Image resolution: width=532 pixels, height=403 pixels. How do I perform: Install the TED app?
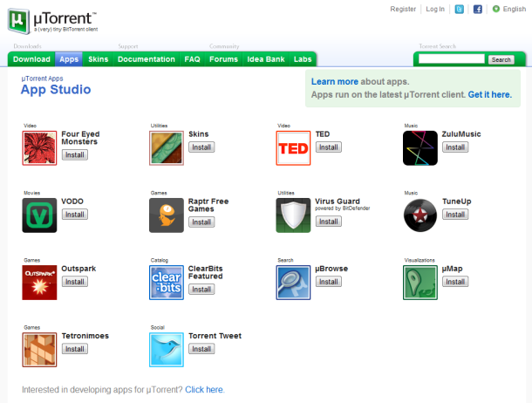(x=329, y=147)
